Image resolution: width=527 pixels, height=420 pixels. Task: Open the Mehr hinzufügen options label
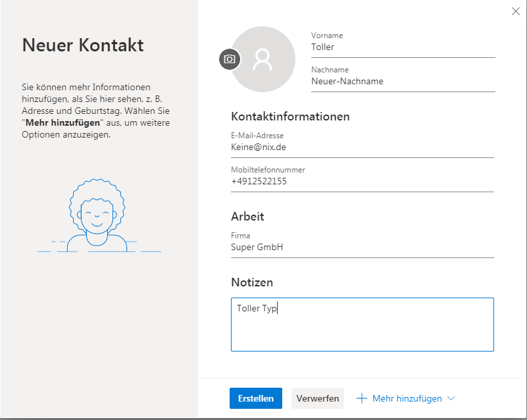tap(405, 398)
